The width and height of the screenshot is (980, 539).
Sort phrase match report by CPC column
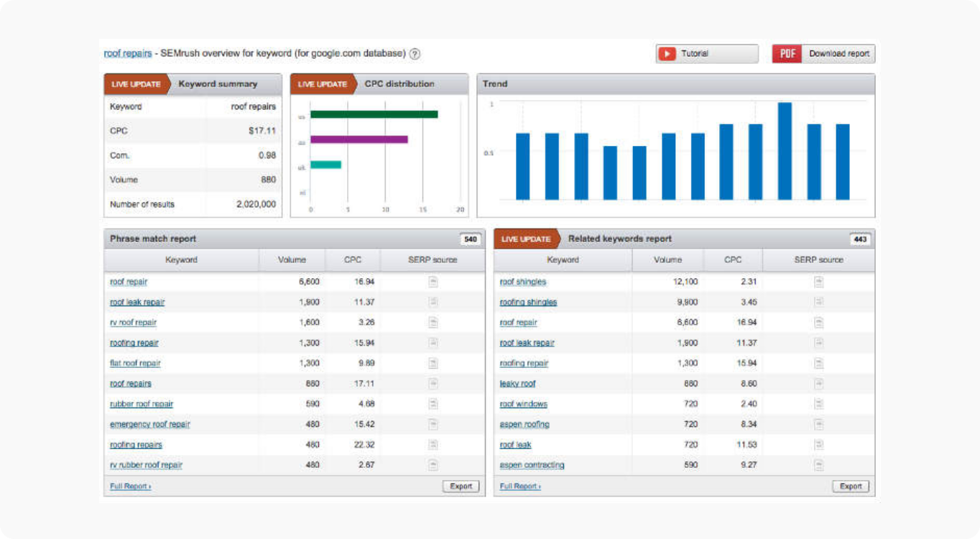(x=353, y=260)
